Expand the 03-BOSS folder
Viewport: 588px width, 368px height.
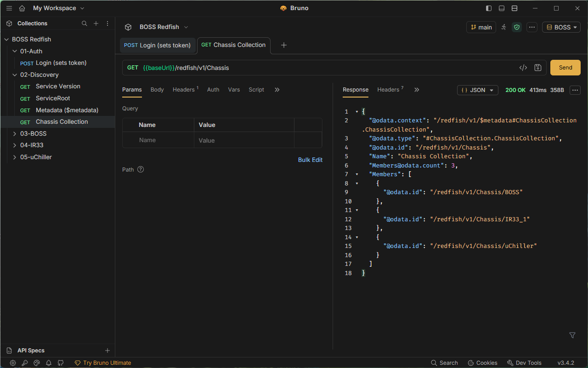[x=15, y=133]
